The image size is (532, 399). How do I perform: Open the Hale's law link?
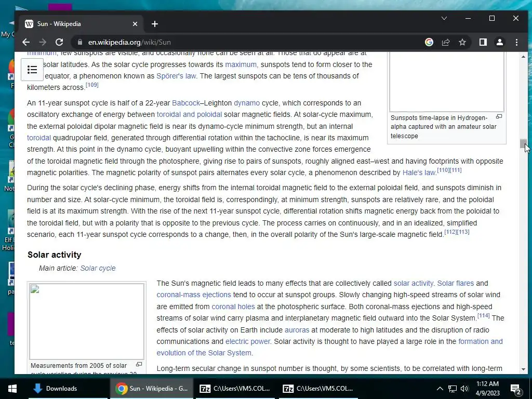point(419,172)
